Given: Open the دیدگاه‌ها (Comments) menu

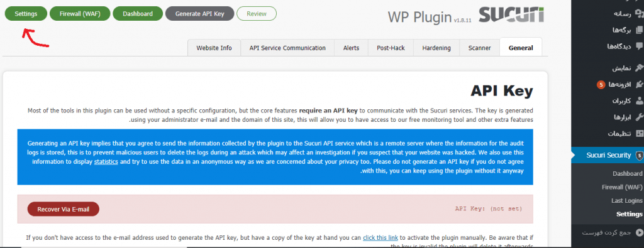Looking at the screenshot, I should tap(619, 46).
